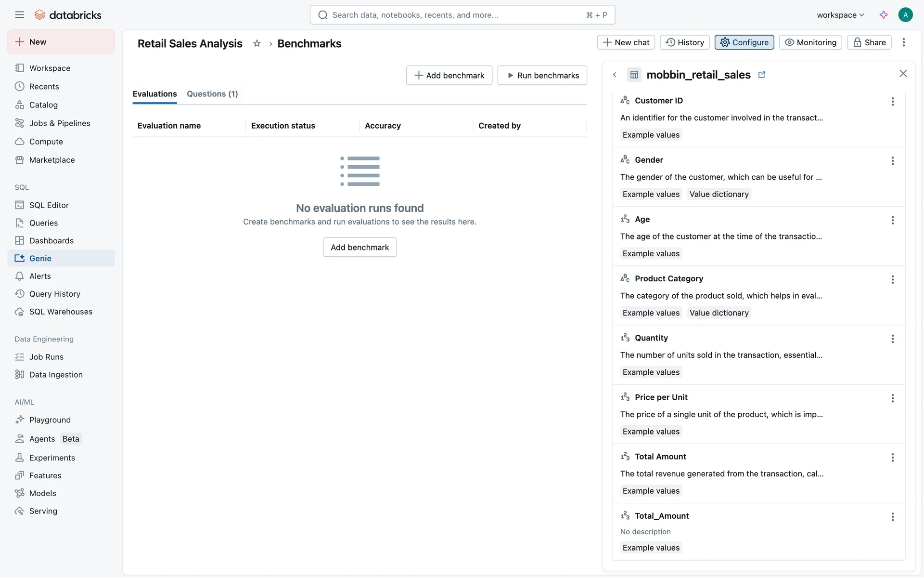Click the Databricks Assistant sparkle icon

884,15
